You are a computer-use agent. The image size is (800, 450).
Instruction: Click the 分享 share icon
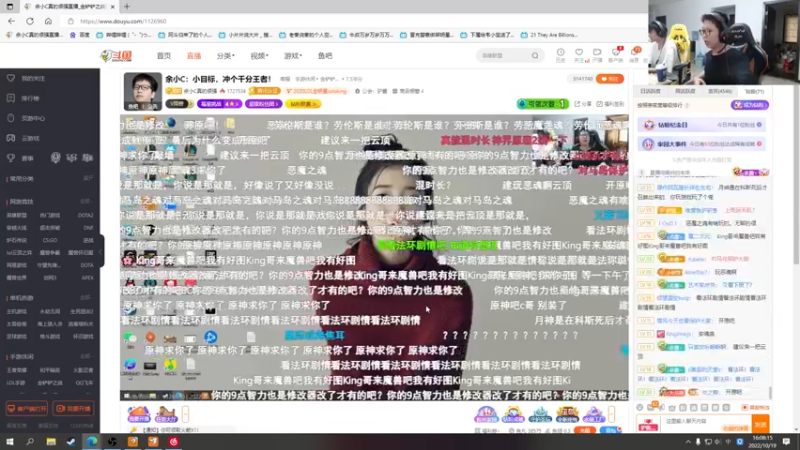pyautogui.click(x=578, y=104)
